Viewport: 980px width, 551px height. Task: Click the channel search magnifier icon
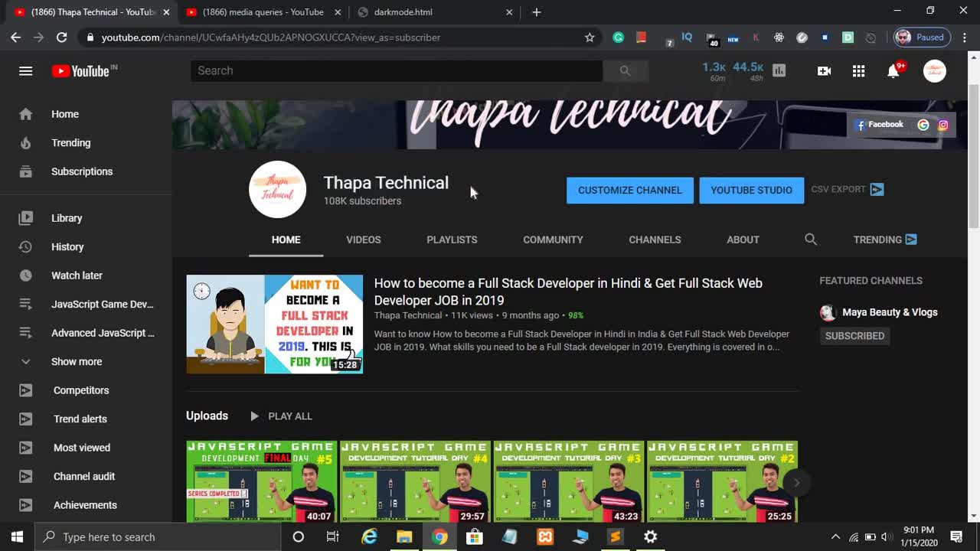tap(811, 240)
